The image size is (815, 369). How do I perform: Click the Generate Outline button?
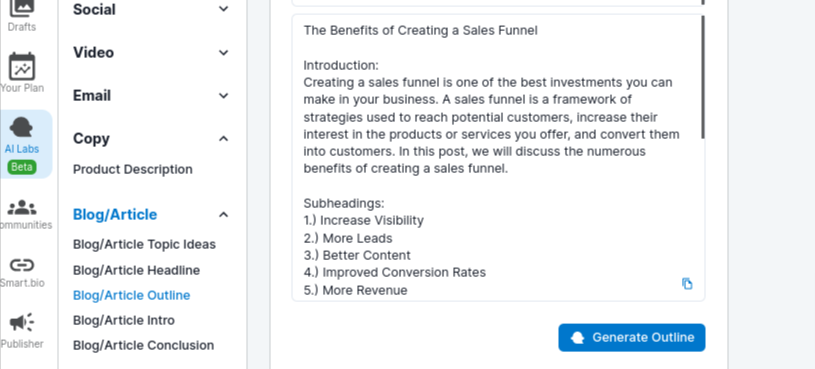[632, 338]
